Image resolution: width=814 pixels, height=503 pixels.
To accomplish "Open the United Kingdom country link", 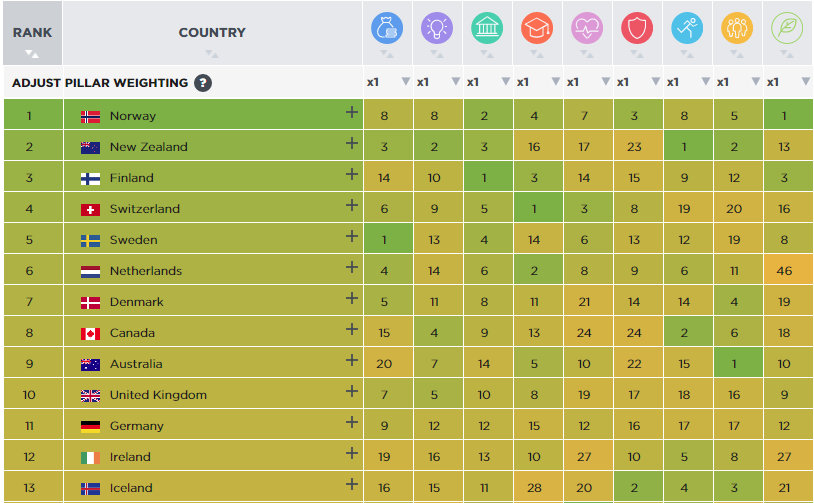I will [x=158, y=395].
